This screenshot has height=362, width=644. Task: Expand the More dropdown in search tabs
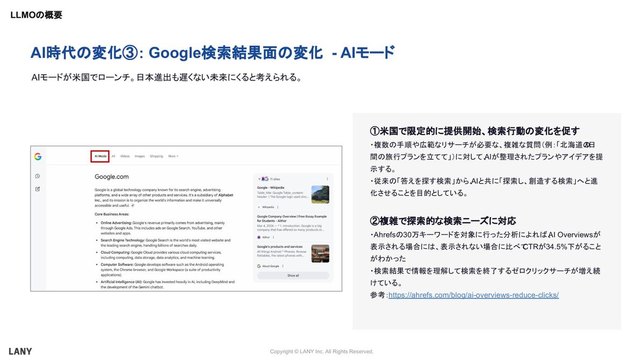coord(173,156)
